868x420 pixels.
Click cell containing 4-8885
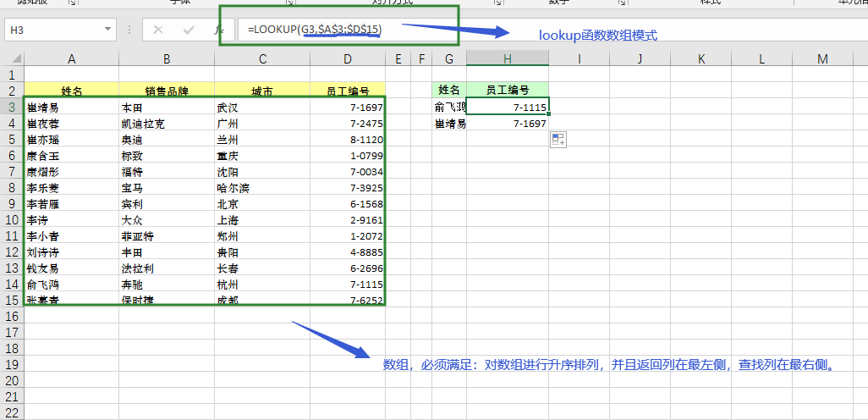pyautogui.click(x=348, y=252)
